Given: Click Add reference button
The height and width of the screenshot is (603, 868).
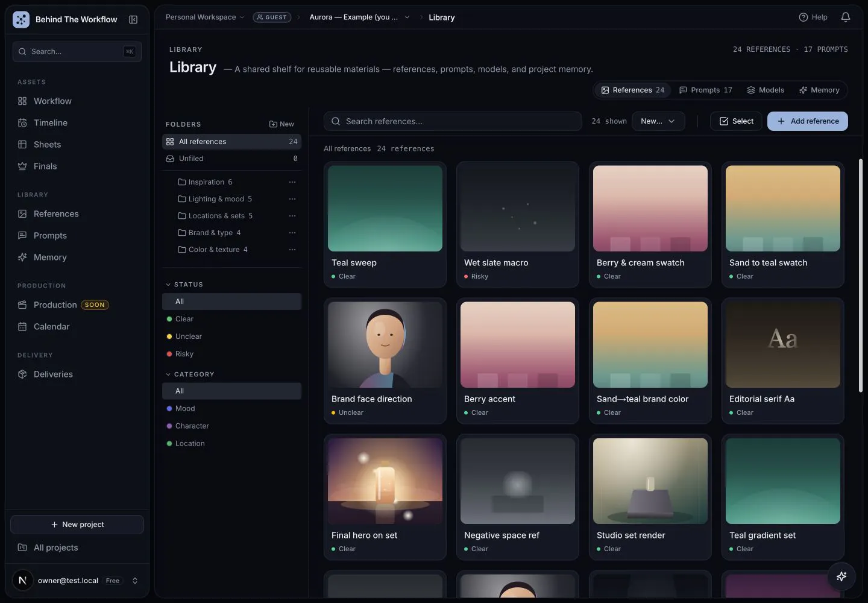Looking at the screenshot, I should pyautogui.click(x=808, y=121).
